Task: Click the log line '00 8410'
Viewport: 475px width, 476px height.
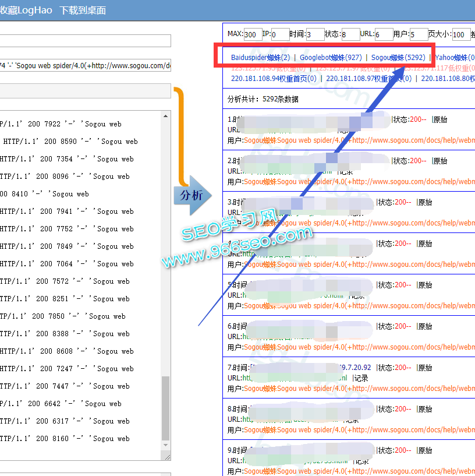Action: pos(45,193)
